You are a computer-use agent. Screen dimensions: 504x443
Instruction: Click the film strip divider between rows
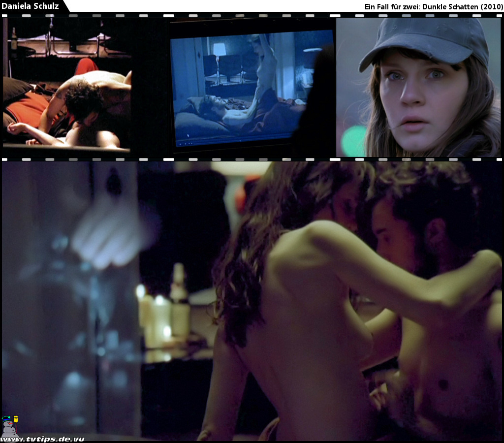click(252, 159)
